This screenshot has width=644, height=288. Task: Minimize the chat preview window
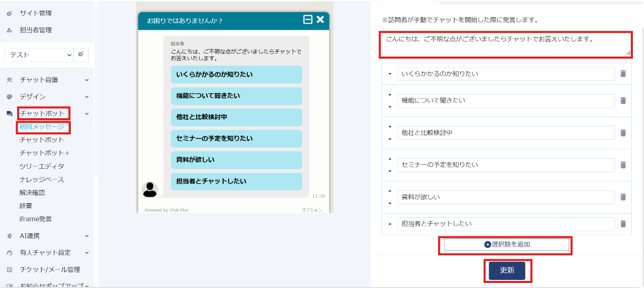(x=307, y=20)
